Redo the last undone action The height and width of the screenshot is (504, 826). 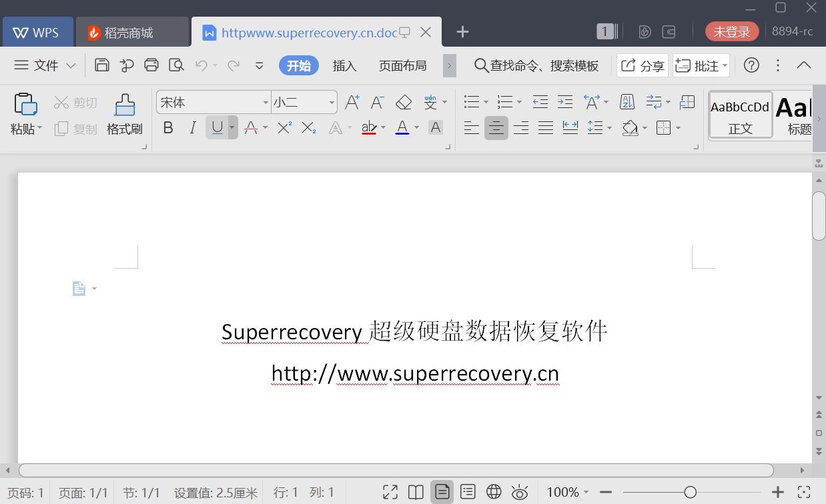pos(234,65)
